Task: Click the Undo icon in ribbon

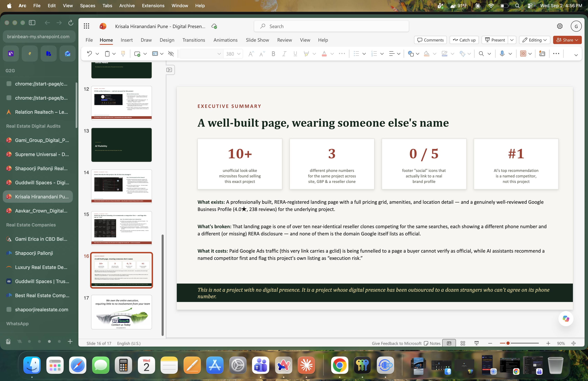Action: pyautogui.click(x=89, y=54)
